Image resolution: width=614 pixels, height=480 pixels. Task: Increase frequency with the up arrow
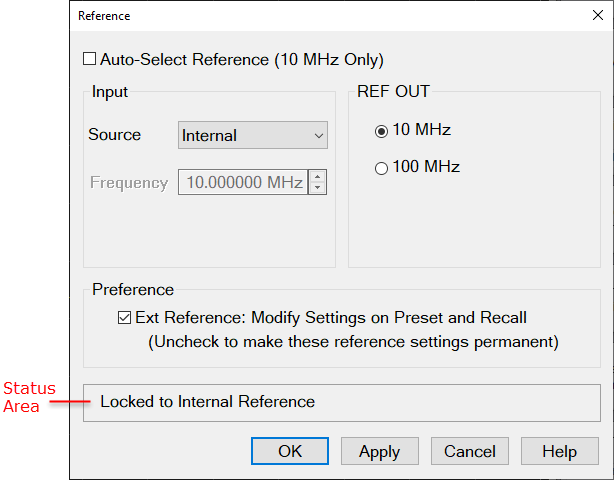pos(318,177)
